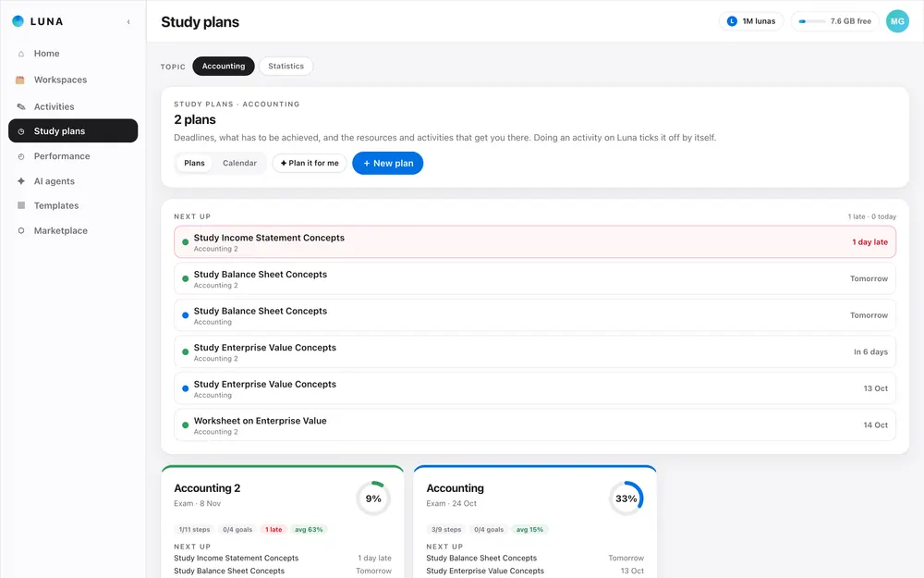924x578 pixels.
Task: Open the 7.6 GB free storage bar
Action: pos(834,21)
